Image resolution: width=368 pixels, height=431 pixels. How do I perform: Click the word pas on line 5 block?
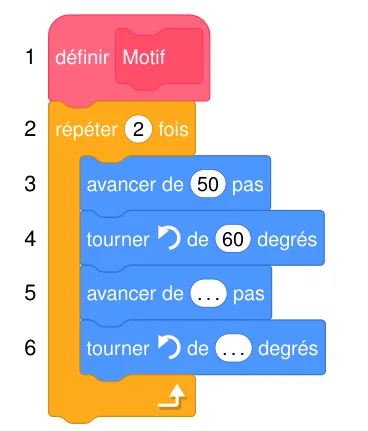tap(249, 294)
